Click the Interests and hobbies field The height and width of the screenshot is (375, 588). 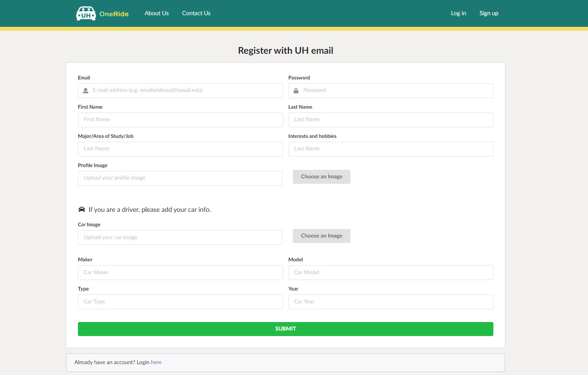click(391, 149)
